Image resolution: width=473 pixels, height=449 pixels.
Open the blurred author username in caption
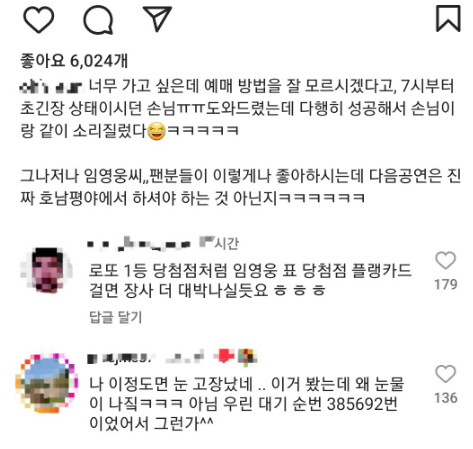tap(50, 87)
